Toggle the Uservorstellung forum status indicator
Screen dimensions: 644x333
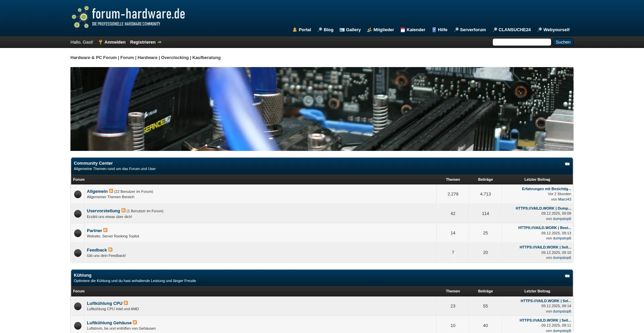77,214
